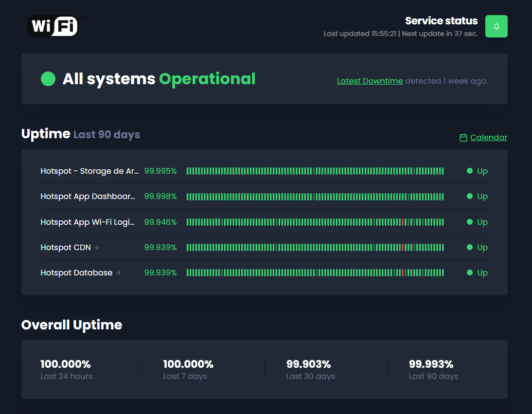Open the Latest Downtime link
Image resolution: width=532 pixels, height=414 pixels.
[x=370, y=81]
